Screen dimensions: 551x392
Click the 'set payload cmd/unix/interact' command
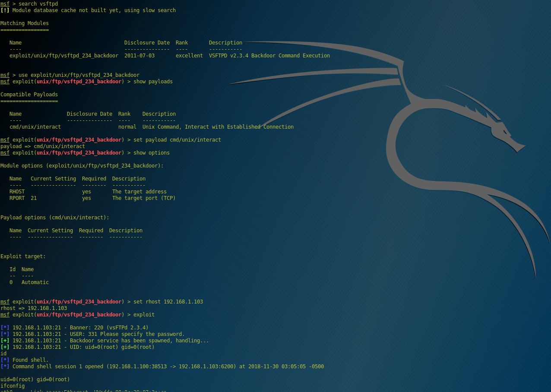(x=177, y=140)
